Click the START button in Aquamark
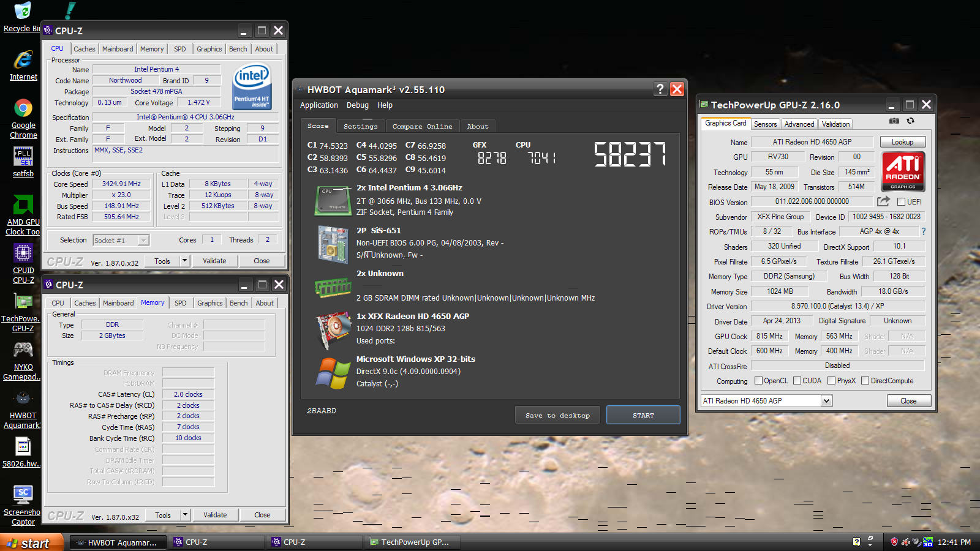The image size is (980, 551). coord(643,415)
